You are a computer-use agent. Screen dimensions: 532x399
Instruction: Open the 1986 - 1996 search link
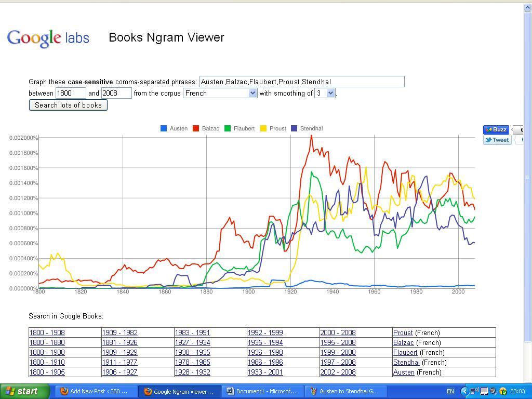(265, 362)
